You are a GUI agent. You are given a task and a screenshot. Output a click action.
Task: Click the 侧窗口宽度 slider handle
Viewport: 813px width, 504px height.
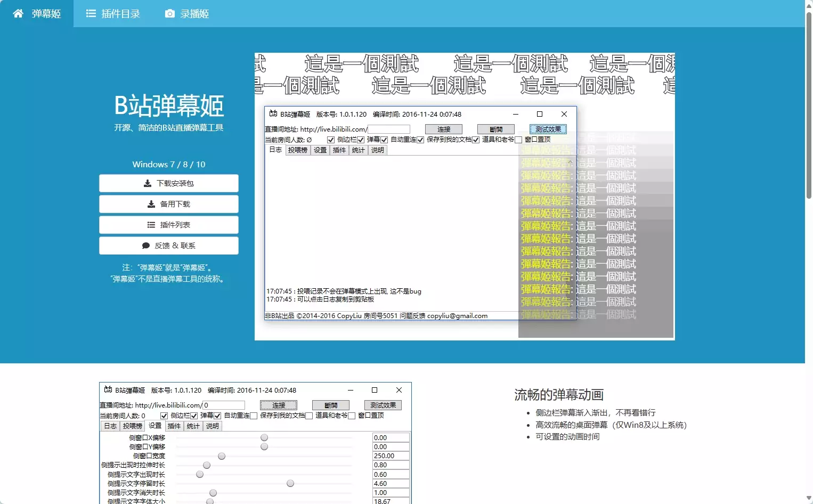click(222, 456)
